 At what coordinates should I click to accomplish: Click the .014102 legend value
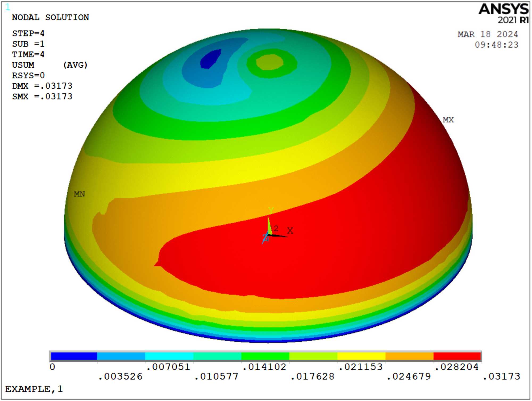(x=264, y=367)
